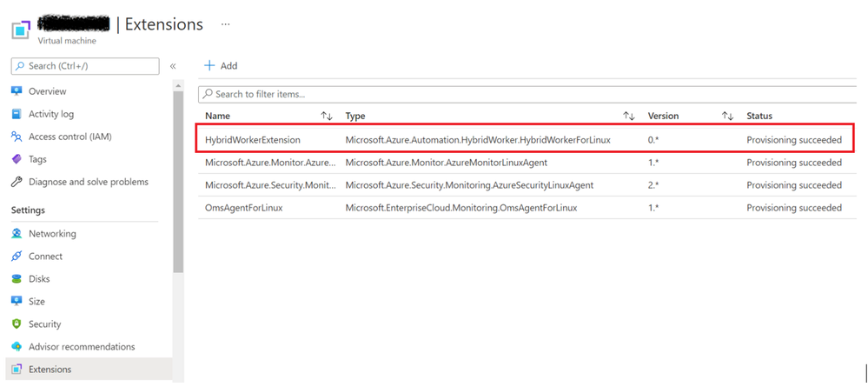Click the Diagnose wrench icon

coord(17,182)
